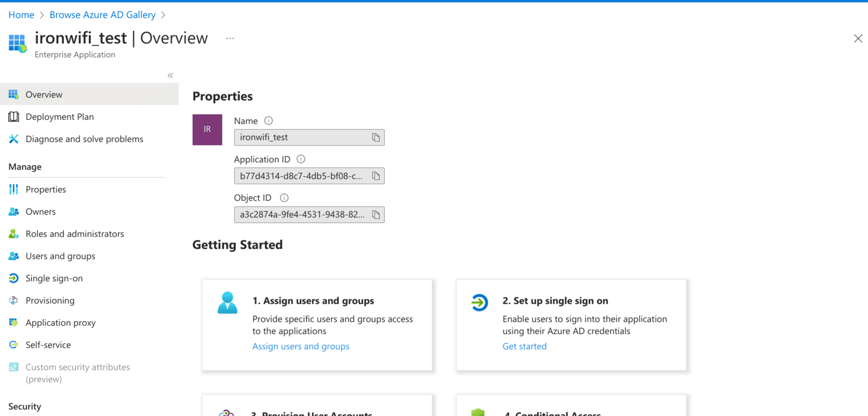Click the Diagnose wrench icon

pos(14,139)
